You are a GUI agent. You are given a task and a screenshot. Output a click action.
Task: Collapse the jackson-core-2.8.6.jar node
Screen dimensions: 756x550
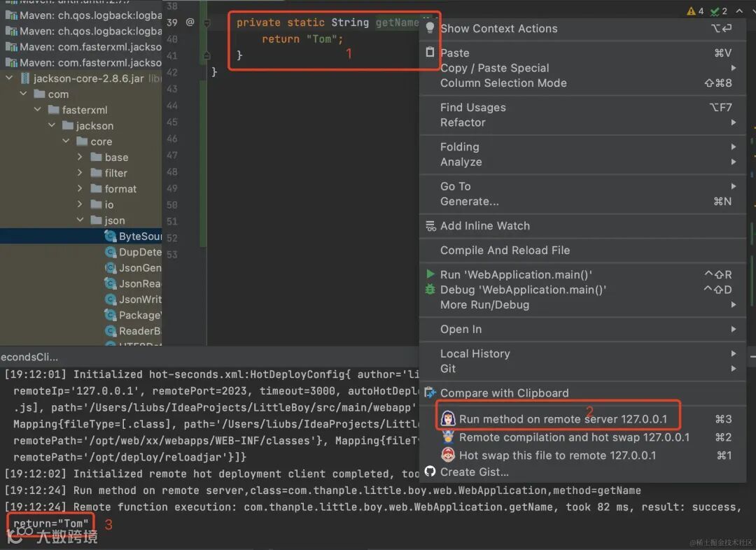[x=9, y=78]
